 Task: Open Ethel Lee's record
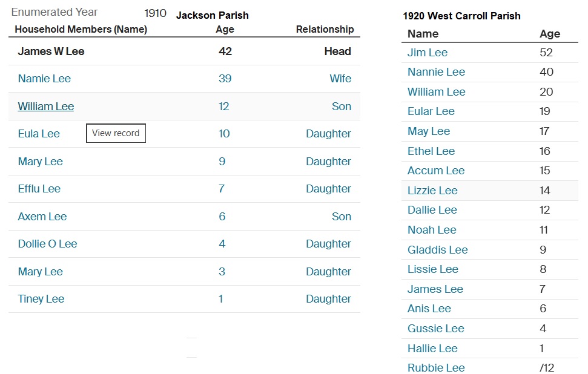click(431, 151)
